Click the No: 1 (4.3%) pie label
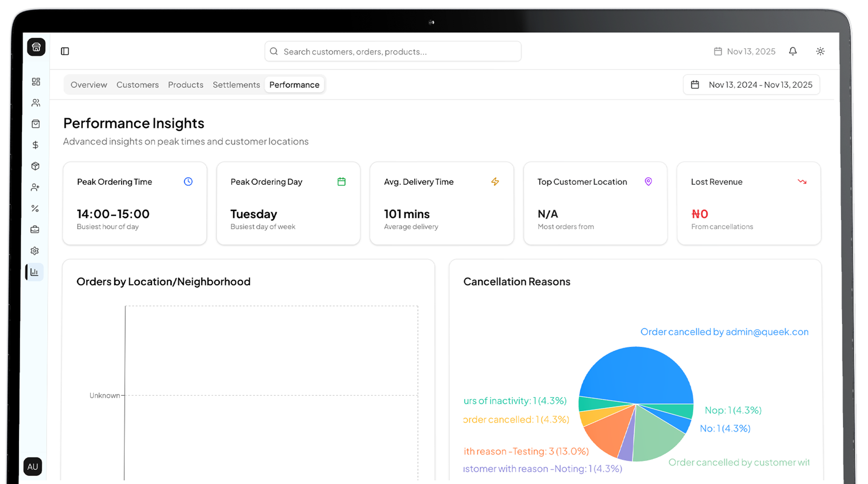 [725, 428]
